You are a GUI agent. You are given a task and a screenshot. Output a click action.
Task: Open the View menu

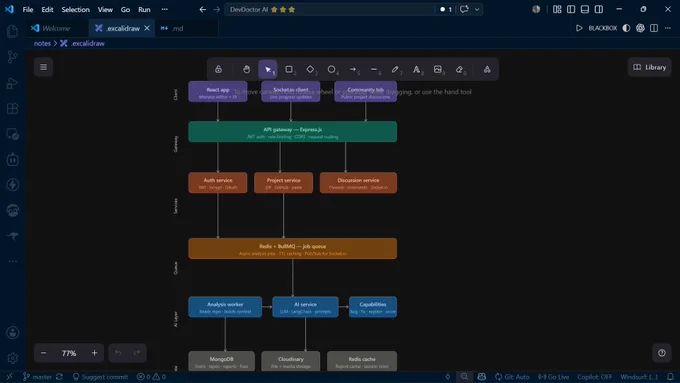tap(105, 10)
